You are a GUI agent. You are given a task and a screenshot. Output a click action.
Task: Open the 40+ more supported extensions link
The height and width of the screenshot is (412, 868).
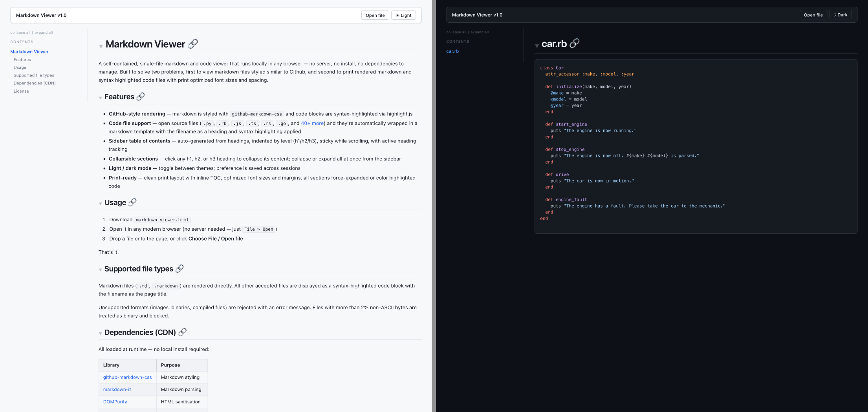[312, 123]
